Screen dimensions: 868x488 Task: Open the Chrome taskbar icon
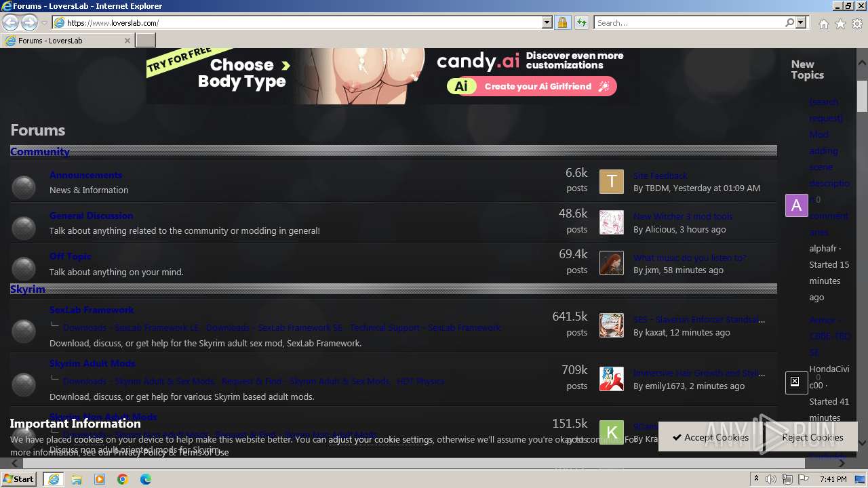pyautogui.click(x=123, y=479)
